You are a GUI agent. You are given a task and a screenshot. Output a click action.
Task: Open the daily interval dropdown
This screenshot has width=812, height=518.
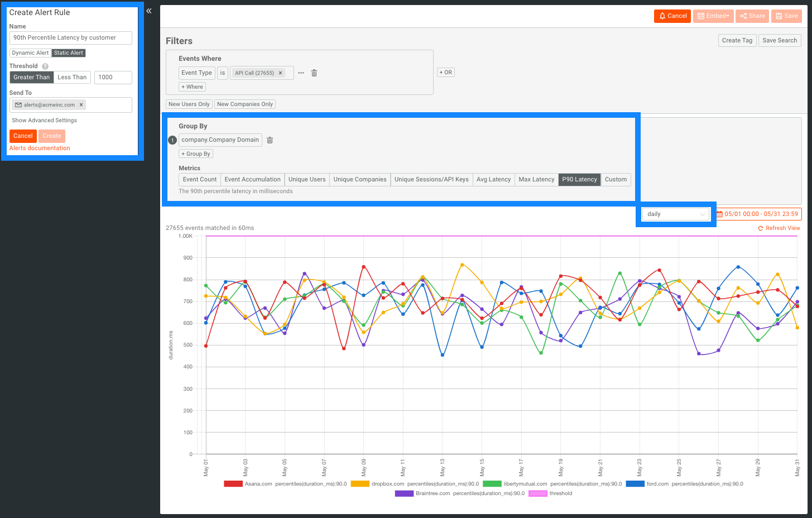click(676, 214)
